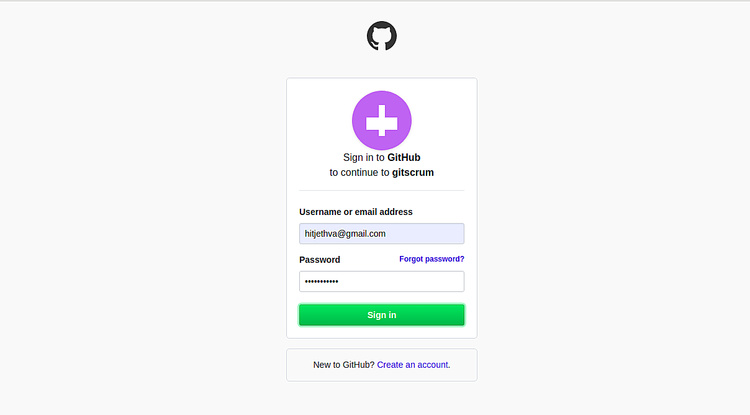Image resolution: width=750 pixels, height=415 pixels.
Task: Focus the Username or email address field
Action: pyautogui.click(x=381, y=233)
